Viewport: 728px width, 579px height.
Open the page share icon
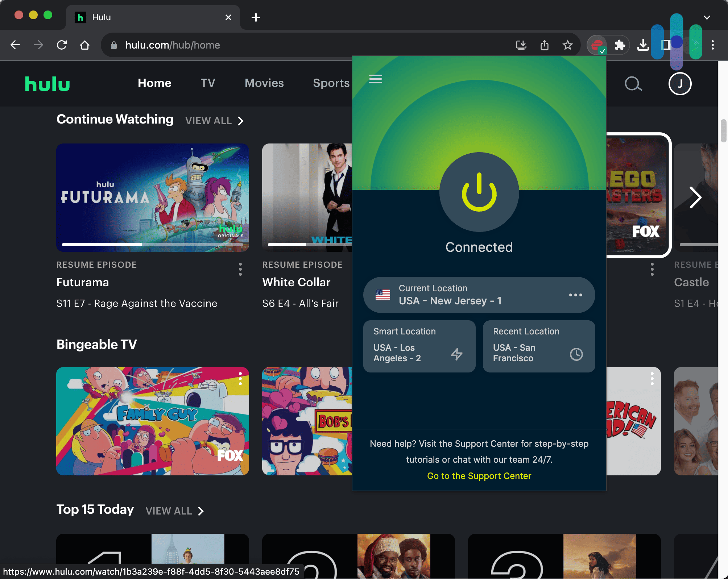545,45
